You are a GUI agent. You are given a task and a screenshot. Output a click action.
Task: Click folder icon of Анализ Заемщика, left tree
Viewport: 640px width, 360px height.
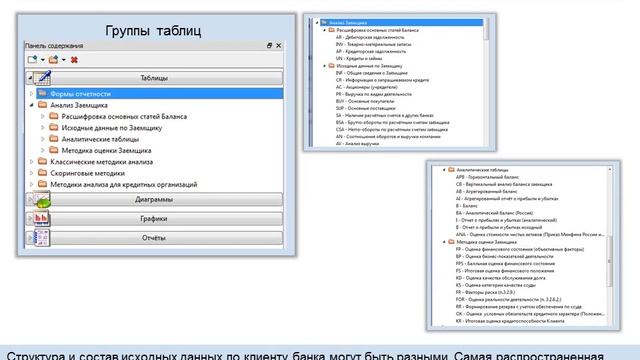42,104
